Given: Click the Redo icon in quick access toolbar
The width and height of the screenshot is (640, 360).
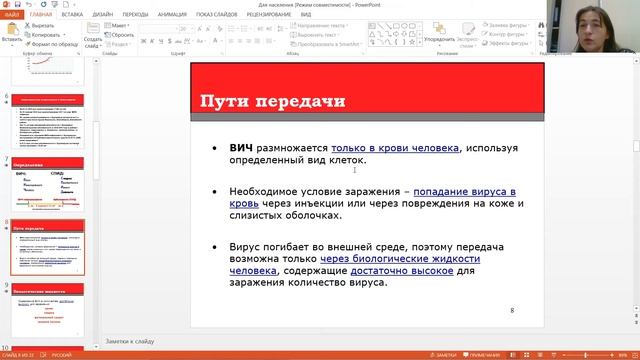Looking at the screenshot, I should (43, 4).
